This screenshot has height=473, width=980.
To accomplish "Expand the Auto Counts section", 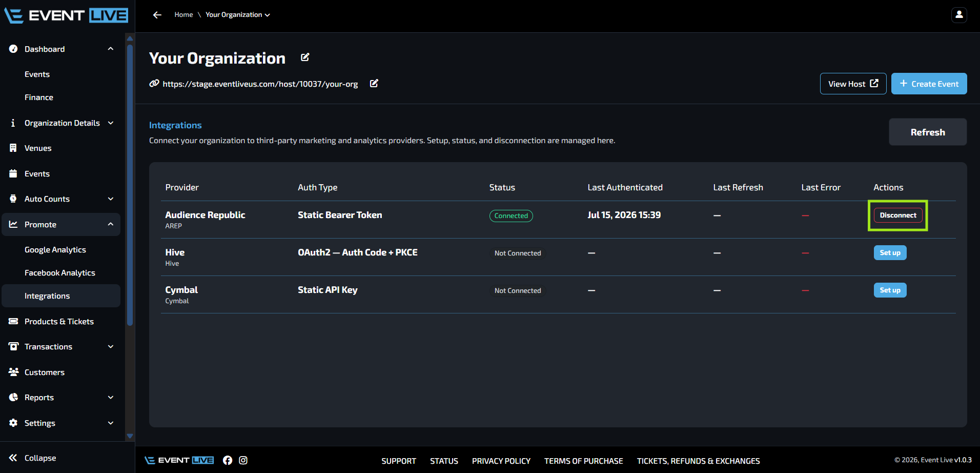I will [x=111, y=199].
